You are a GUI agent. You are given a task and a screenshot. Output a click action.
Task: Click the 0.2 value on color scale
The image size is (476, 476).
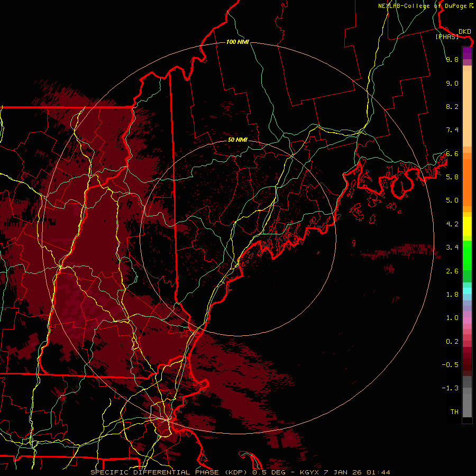point(452,342)
